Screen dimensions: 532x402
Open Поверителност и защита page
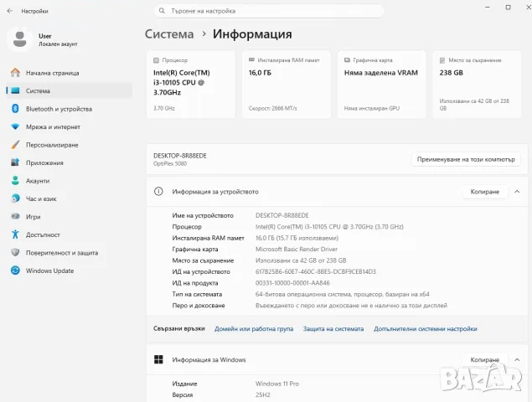pyautogui.click(x=70, y=253)
